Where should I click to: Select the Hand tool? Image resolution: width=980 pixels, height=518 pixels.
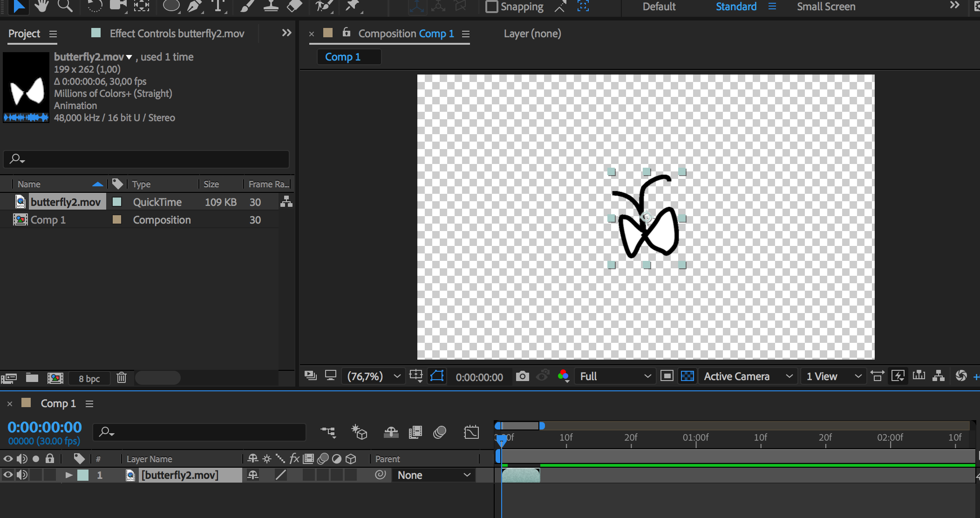(41, 6)
